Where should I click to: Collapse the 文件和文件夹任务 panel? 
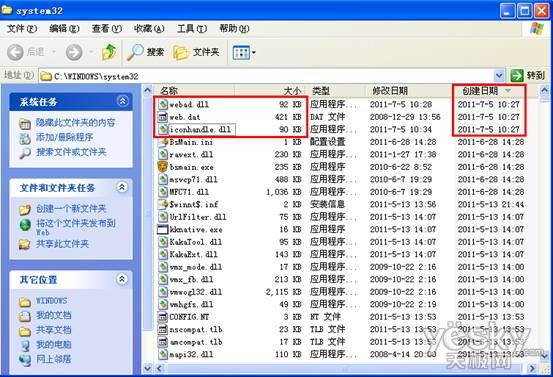coord(122,187)
